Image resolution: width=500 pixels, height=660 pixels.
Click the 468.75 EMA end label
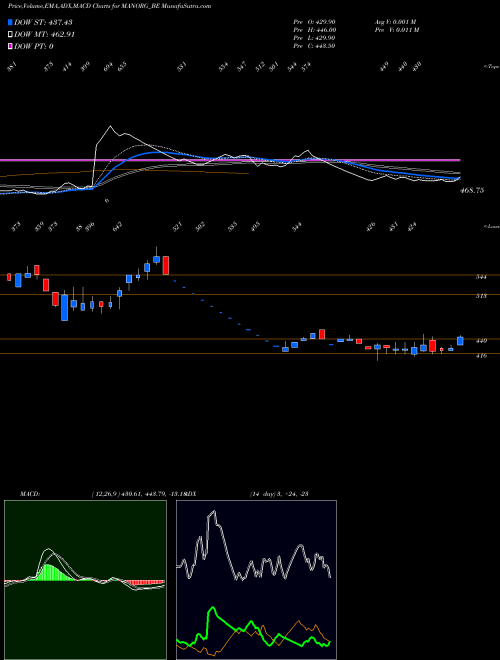[x=472, y=190]
